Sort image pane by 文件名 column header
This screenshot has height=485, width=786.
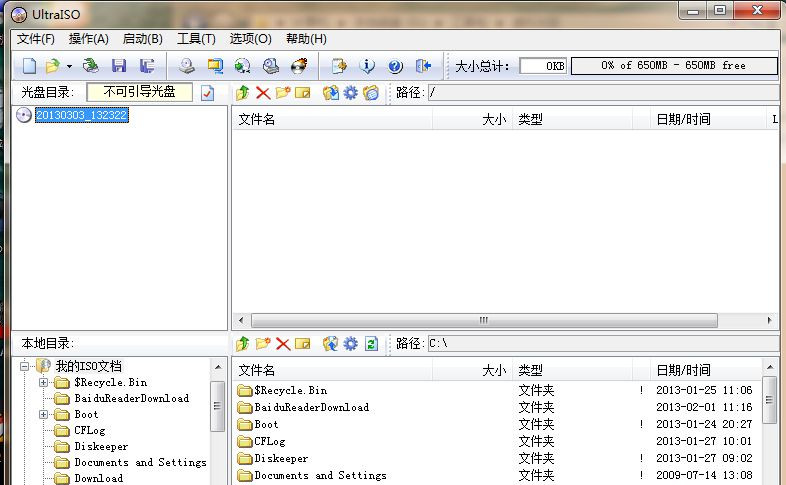pos(332,119)
